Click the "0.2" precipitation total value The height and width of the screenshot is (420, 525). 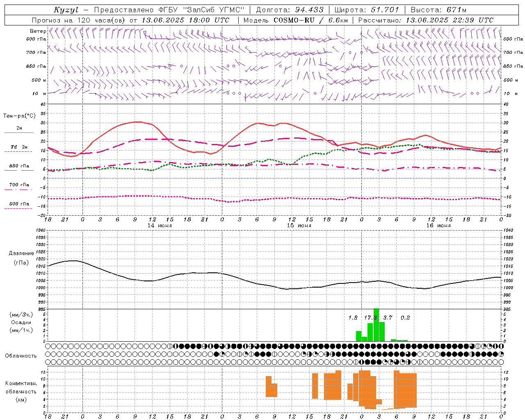pyautogui.click(x=405, y=318)
